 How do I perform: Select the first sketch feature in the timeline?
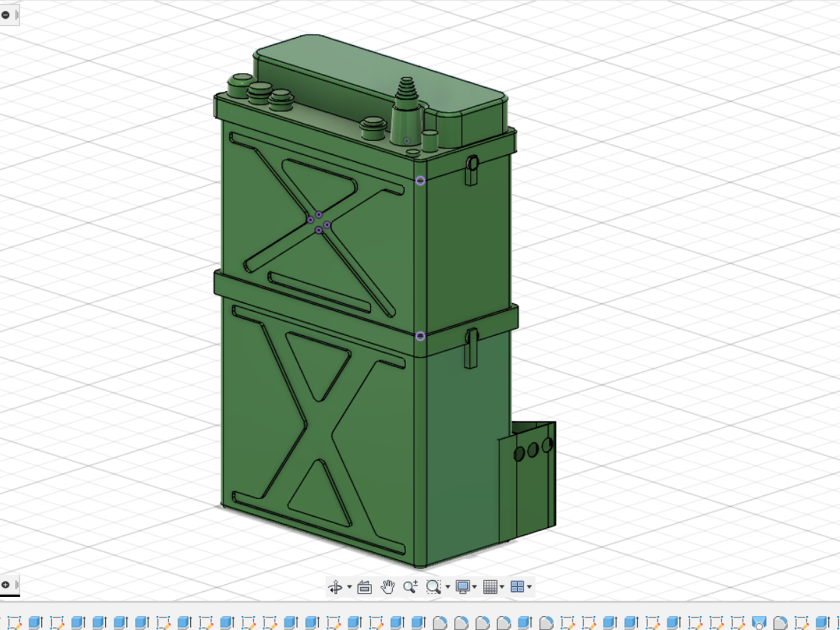coord(14,621)
